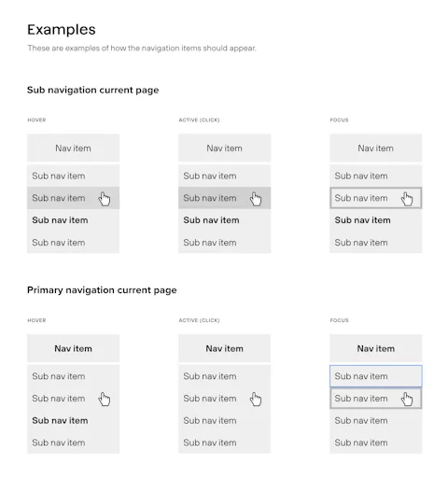Image resolution: width=448 pixels, height=478 pixels.
Task: Select bold Sub nav item in sub navigation Focus example
Action: point(376,220)
